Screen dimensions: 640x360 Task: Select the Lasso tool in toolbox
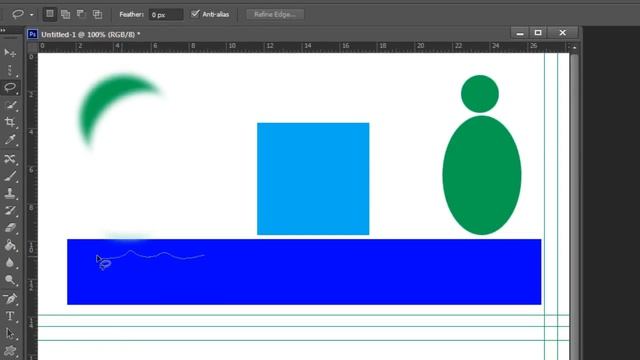tap(10, 87)
